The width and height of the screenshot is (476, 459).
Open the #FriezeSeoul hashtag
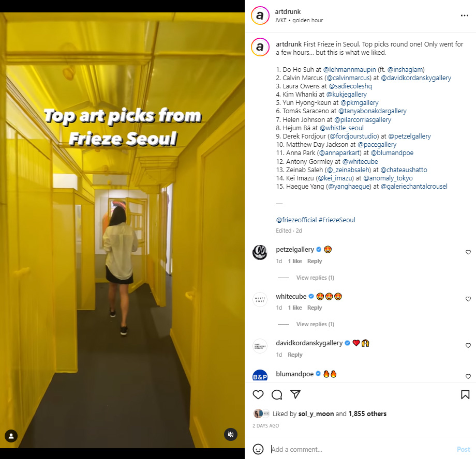click(x=337, y=220)
